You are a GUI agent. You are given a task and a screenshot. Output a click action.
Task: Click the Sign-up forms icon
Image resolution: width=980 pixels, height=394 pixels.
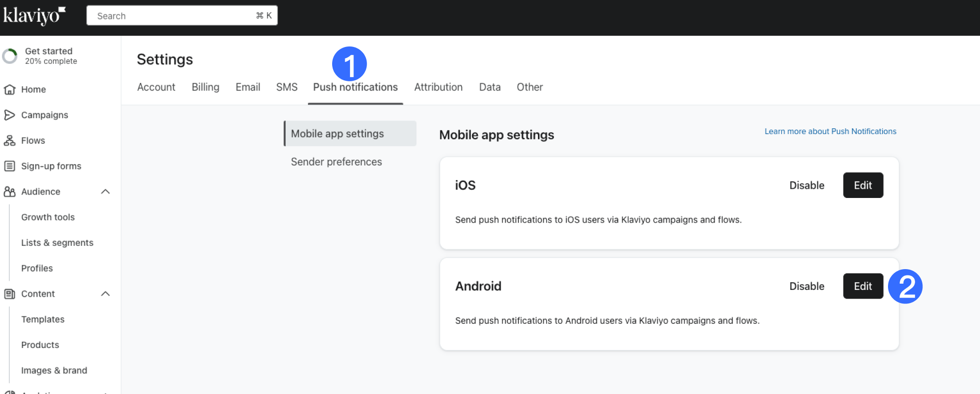pos(9,167)
